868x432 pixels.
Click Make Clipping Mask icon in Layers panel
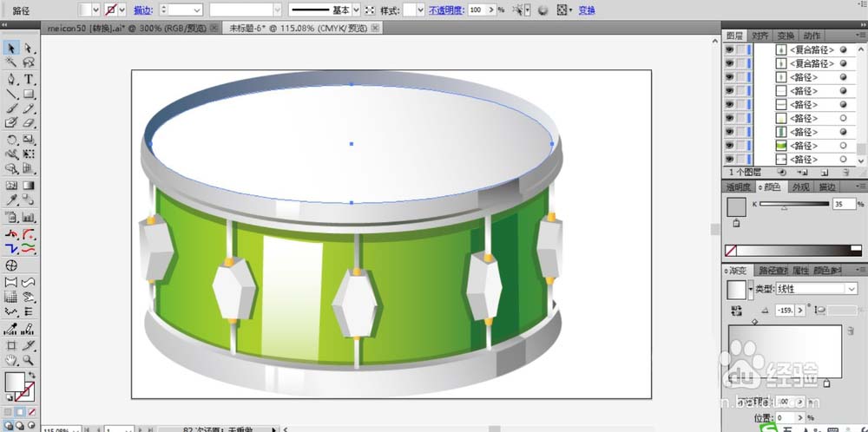pos(782,173)
